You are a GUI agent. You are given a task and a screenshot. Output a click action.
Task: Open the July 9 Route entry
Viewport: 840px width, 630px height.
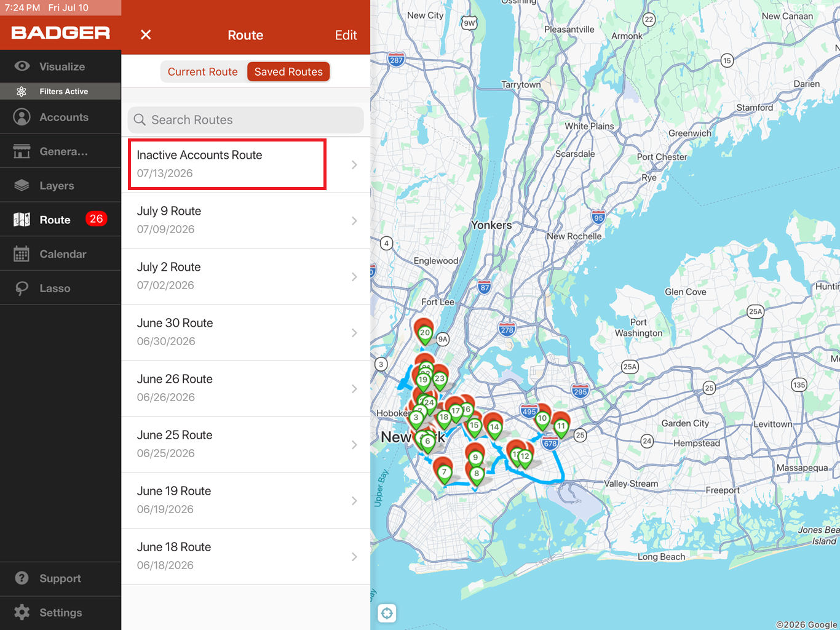[x=246, y=221]
